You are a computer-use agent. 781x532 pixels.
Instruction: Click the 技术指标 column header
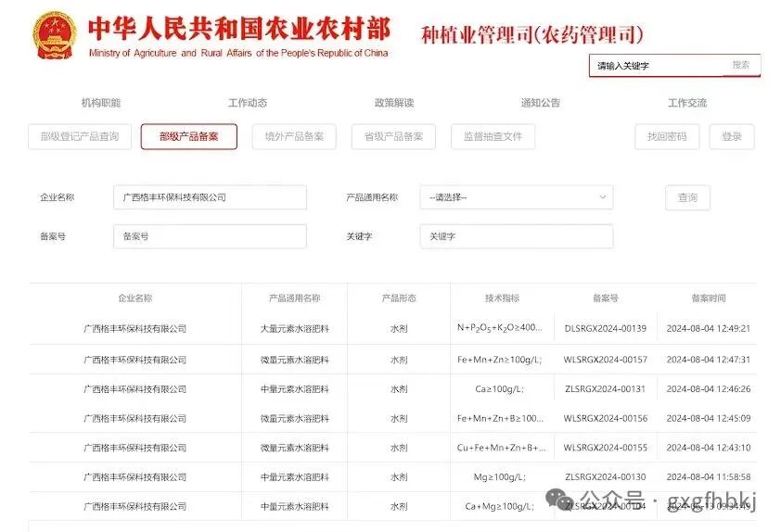coord(502,298)
